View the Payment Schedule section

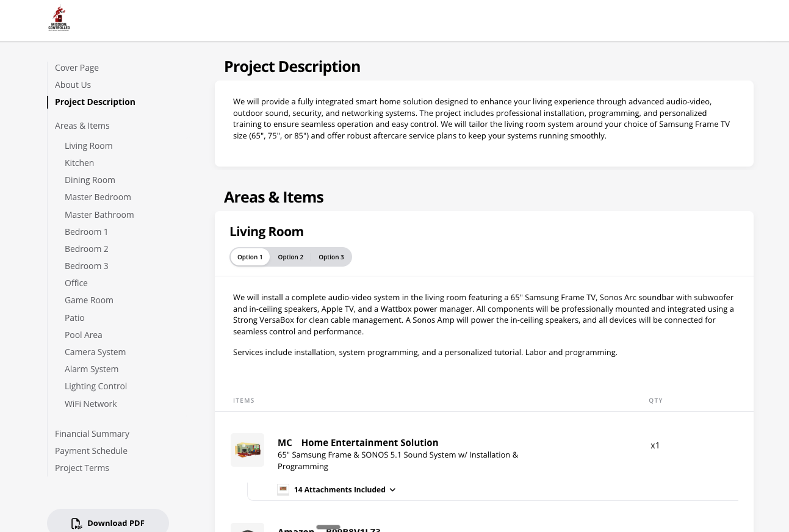pos(91,451)
